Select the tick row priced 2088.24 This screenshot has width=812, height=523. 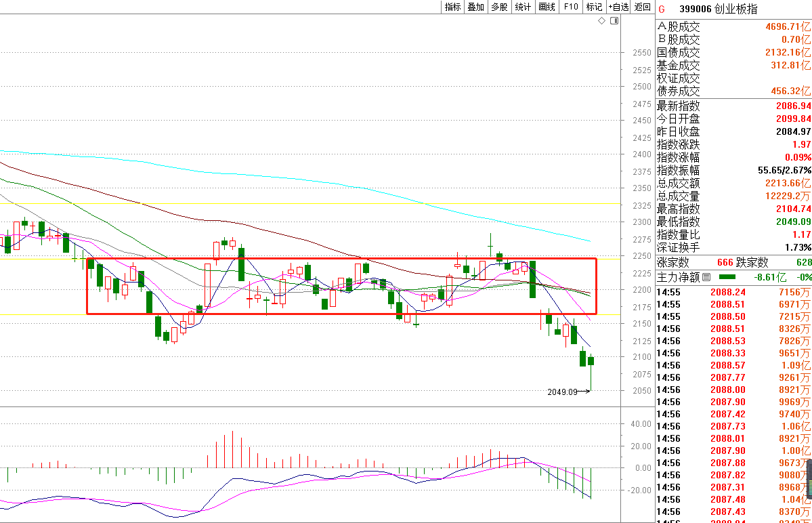pyautogui.click(x=733, y=292)
